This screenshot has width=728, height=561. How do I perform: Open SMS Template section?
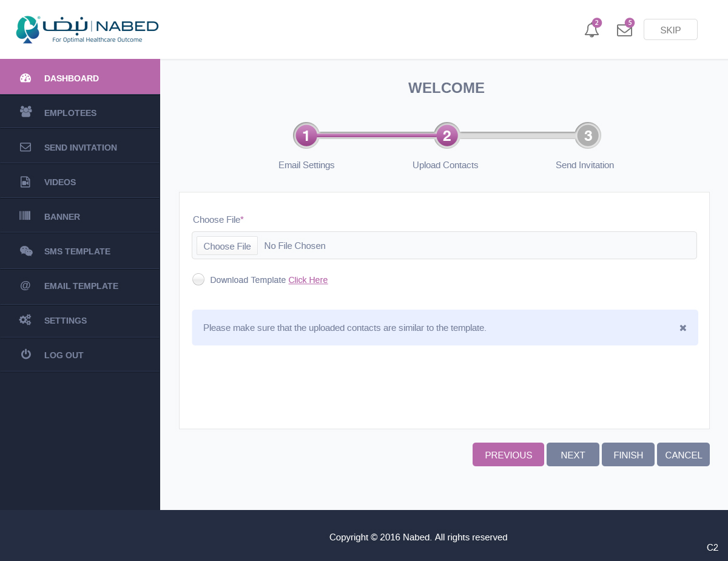tap(80, 251)
